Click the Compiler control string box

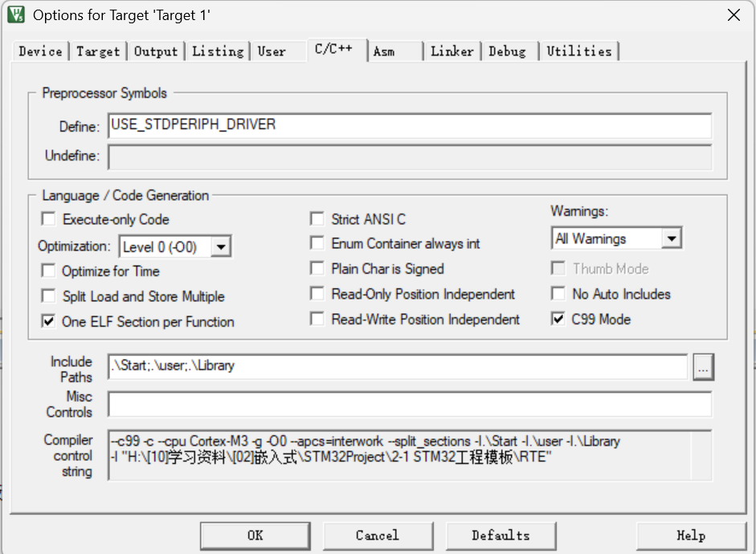pos(410,454)
